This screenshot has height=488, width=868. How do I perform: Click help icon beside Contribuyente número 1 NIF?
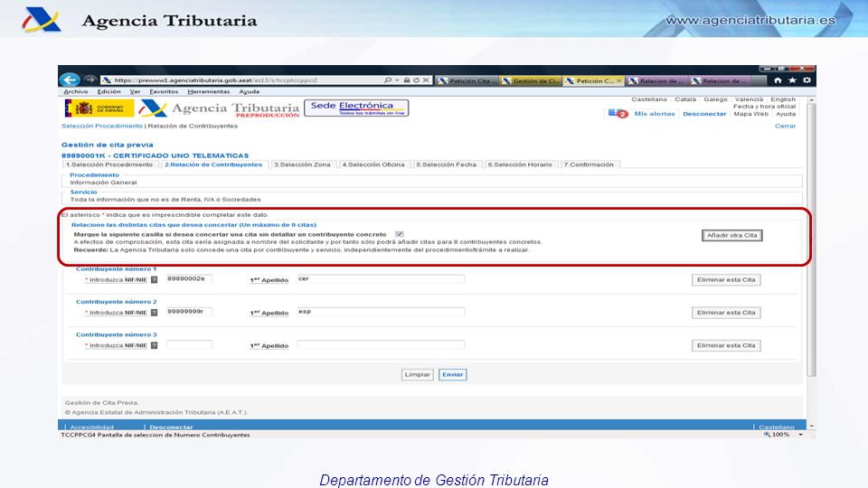pyautogui.click(x=154, y=280)
